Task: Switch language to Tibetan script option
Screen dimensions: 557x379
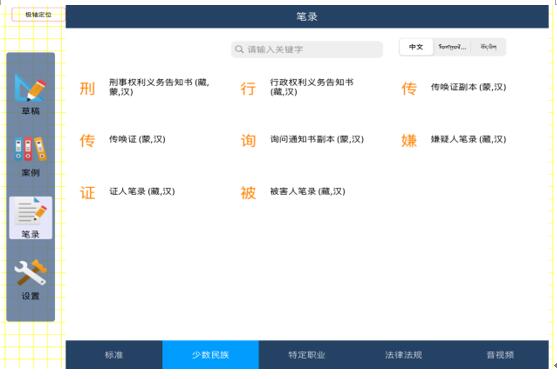Action: click(452, 47)
